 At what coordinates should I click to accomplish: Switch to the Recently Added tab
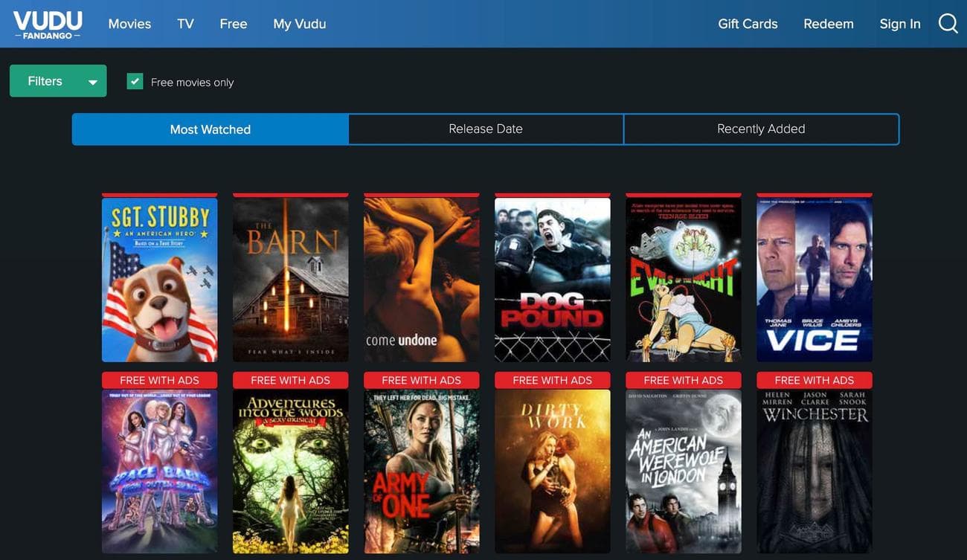(x=761, y=129)
